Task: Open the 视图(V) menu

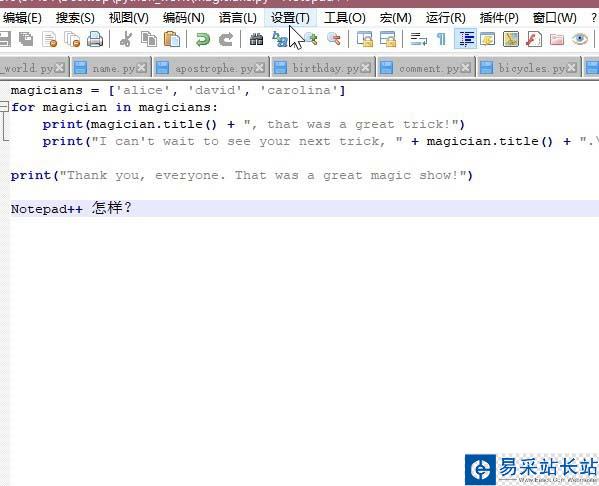Action: pos(128,18)
